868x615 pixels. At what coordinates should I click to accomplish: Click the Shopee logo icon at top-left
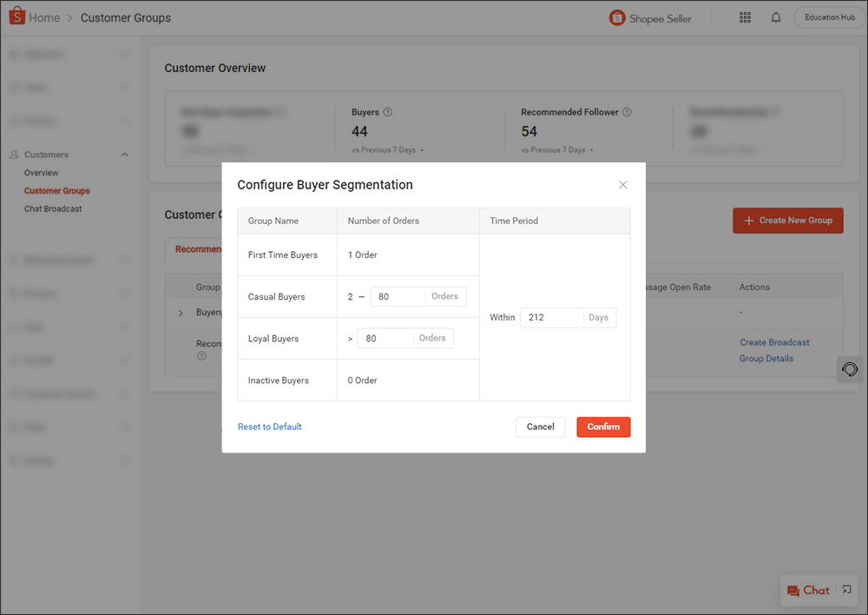[17, 17]
